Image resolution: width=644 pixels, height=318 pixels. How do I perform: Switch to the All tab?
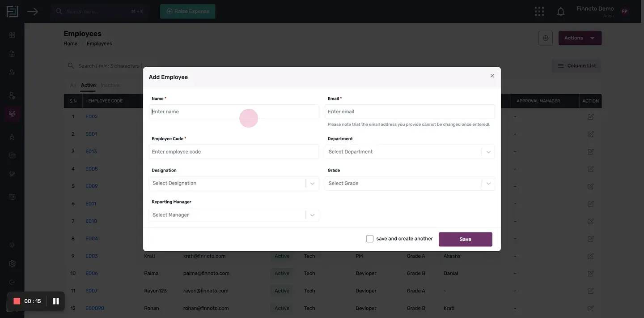tap(73, 85)
